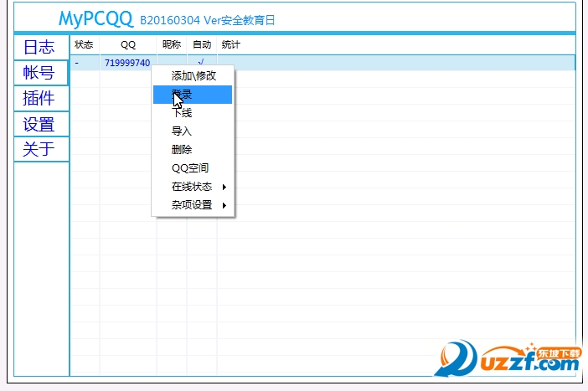588x391 pixels.
Task: Switch to the 帐号 tab
Action: pos(41,73)
